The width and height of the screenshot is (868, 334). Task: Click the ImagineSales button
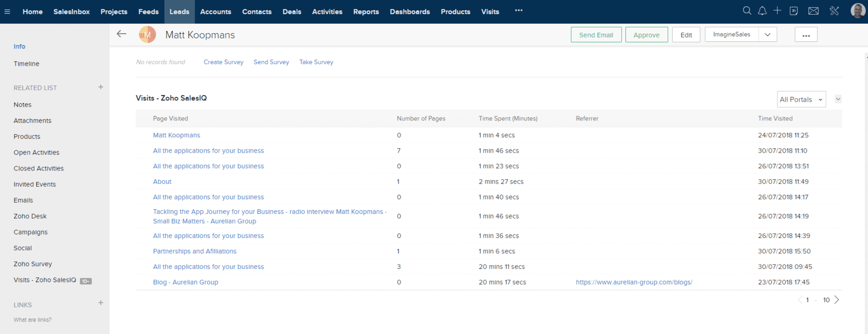tap(731, 35)
